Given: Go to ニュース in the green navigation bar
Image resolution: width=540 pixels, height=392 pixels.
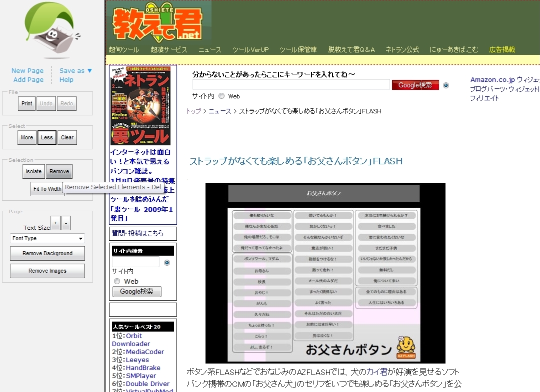Looking at the screenshot, I should tap(209, 49).
